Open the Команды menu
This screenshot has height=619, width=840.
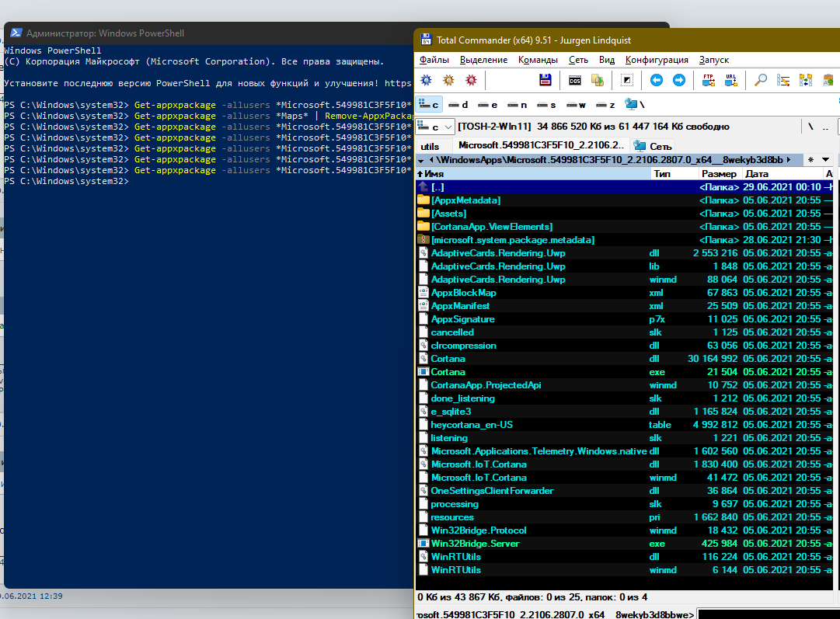click(x=538, y=60)
